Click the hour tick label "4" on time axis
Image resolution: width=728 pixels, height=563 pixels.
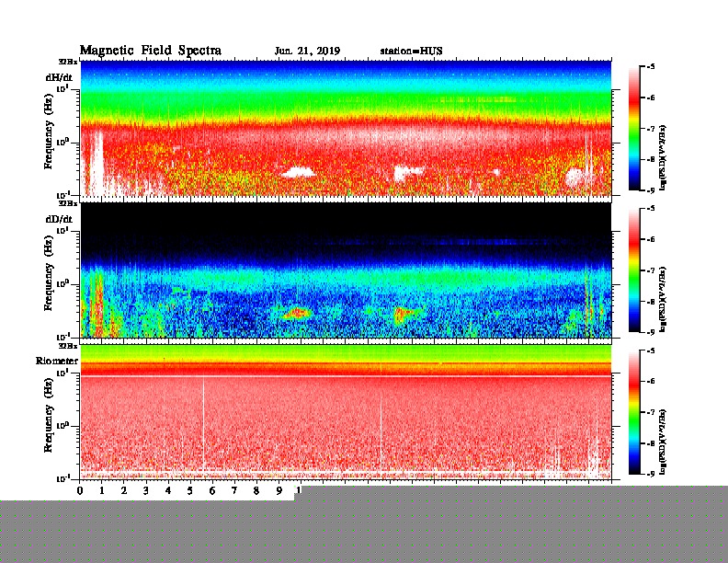168,490
